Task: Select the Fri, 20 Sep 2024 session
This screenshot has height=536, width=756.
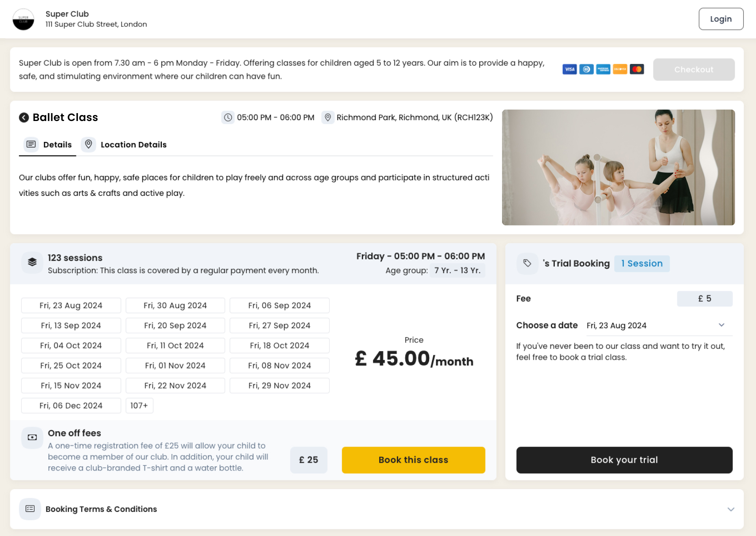Action: 175,326
